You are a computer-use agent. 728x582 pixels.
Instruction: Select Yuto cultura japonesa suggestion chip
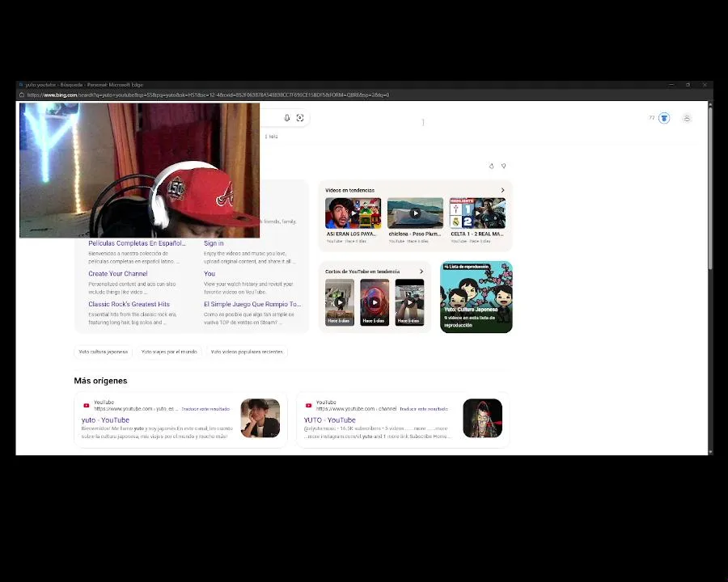[103, 352]
